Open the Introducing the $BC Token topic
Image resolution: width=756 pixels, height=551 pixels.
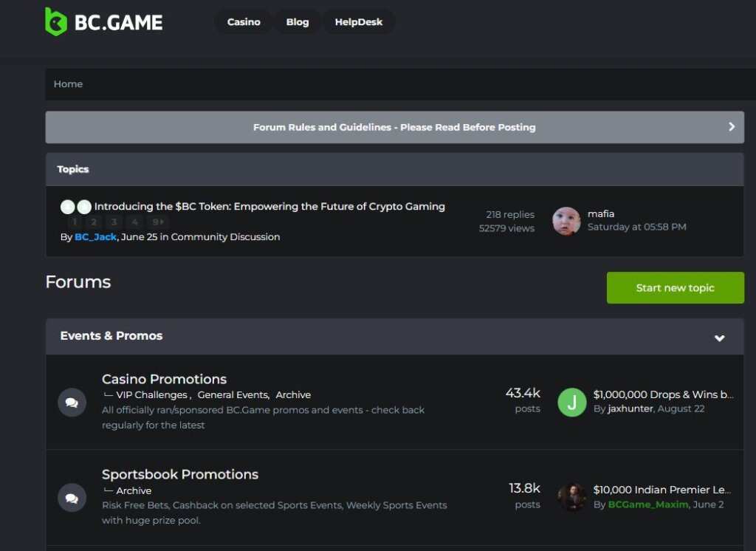click(269, 207)
